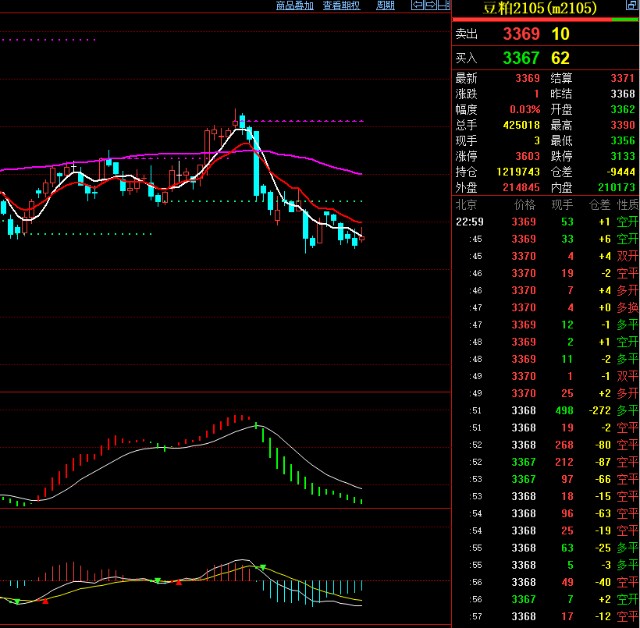Click the 性质 column header in trade list

627,204
